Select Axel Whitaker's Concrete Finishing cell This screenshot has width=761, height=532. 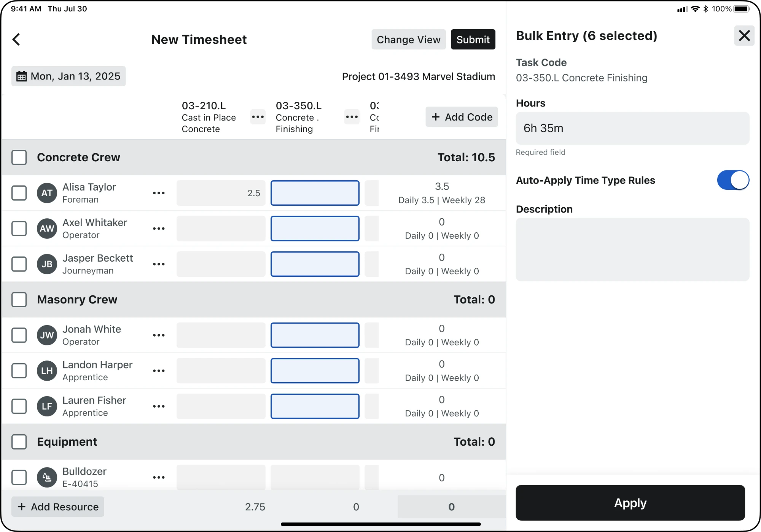(x=315, y=229)
